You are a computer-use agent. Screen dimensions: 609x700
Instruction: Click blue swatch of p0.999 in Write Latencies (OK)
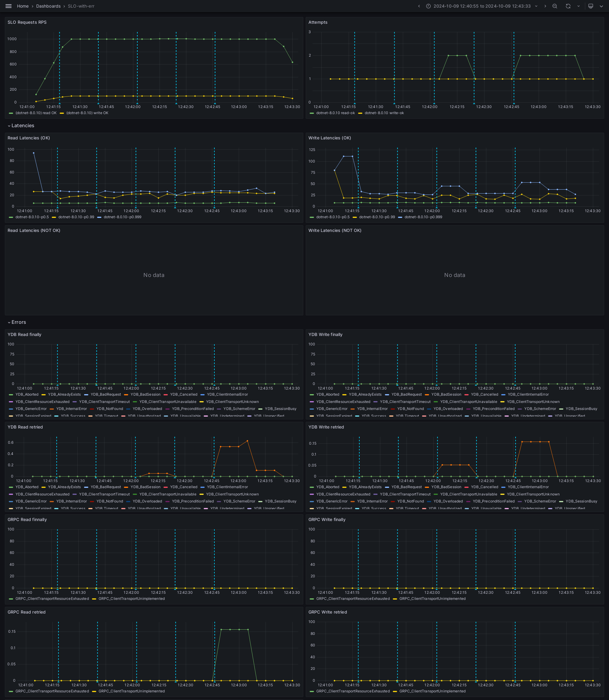pyautogui.click(x=400, y=217)
